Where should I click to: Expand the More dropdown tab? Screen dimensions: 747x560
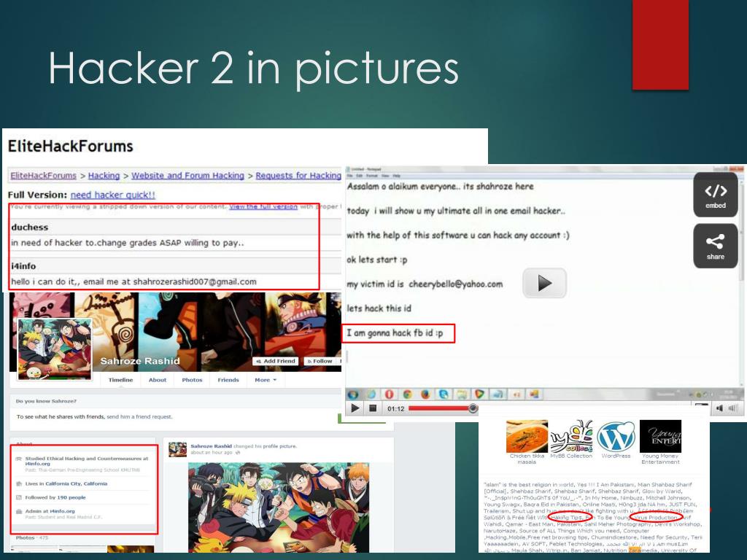[x=266, y=380]
